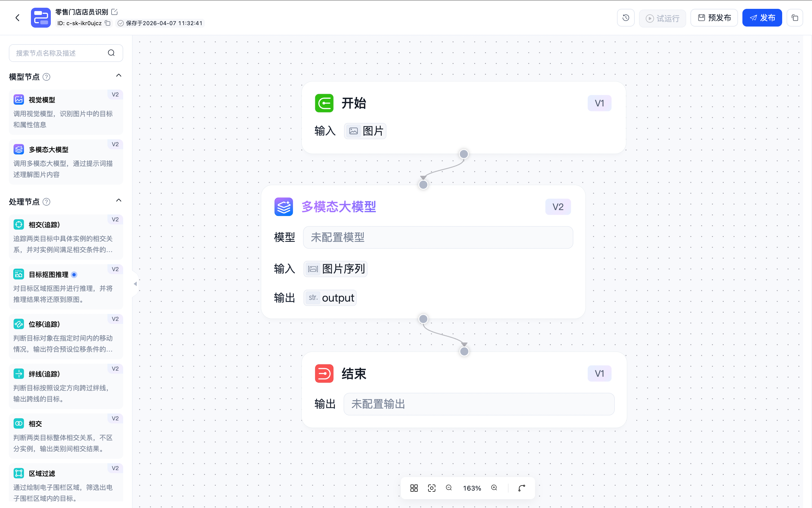Click the blue dot beside 目标抠图推理

(x=74, y=274)
